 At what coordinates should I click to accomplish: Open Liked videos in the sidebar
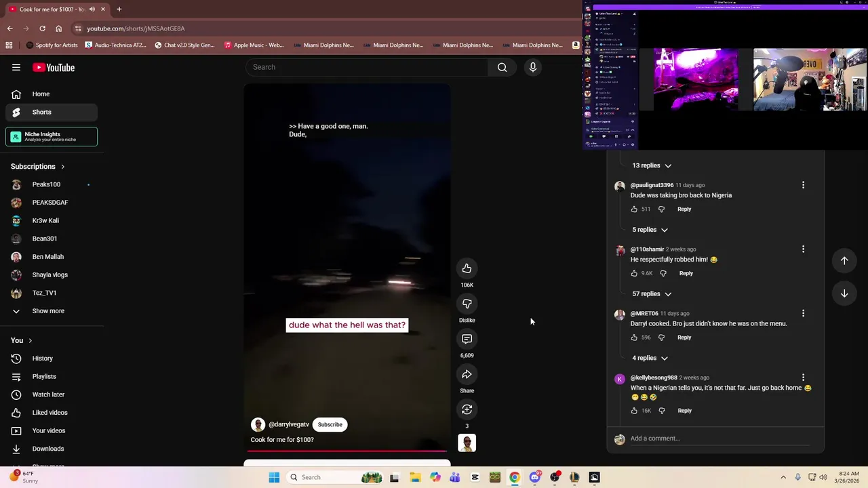(x=52, y=413)
